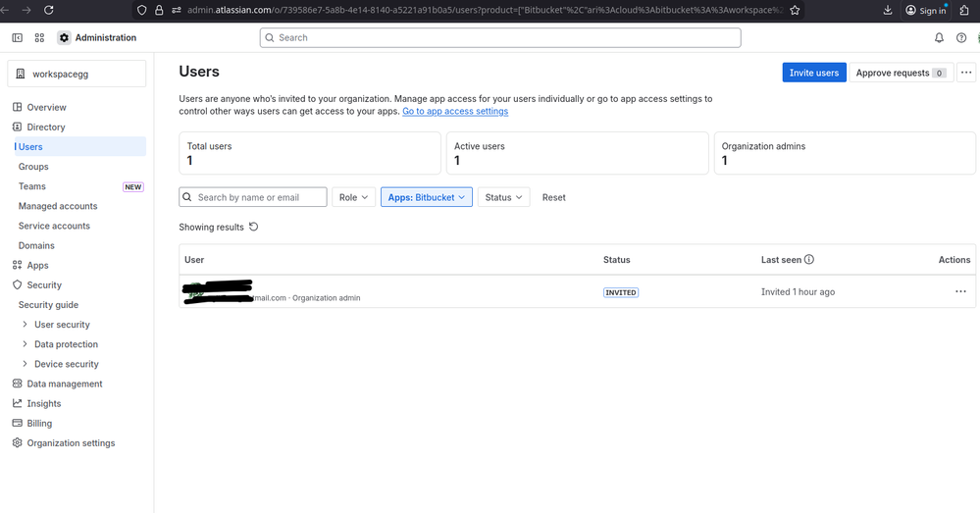
Task: Select Directory in the sidebar
Action: [x=45, y=127]
